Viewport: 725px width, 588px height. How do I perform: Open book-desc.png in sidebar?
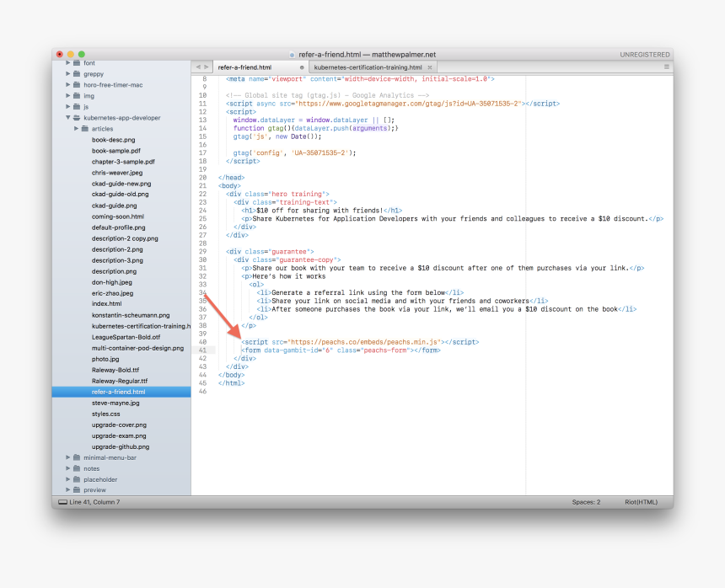[x=113, y=140]
